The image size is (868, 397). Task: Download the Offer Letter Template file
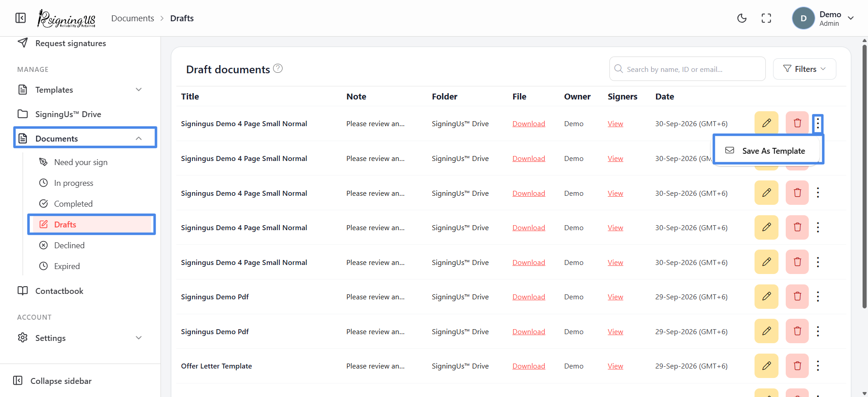[x=528, y=366]
